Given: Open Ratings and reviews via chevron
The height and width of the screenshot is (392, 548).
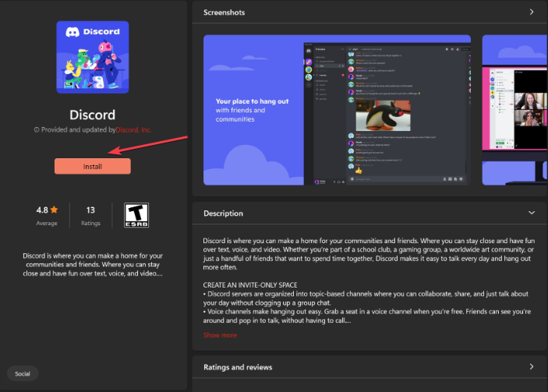Looking at the screenshot, I should (x=531, y=366).
